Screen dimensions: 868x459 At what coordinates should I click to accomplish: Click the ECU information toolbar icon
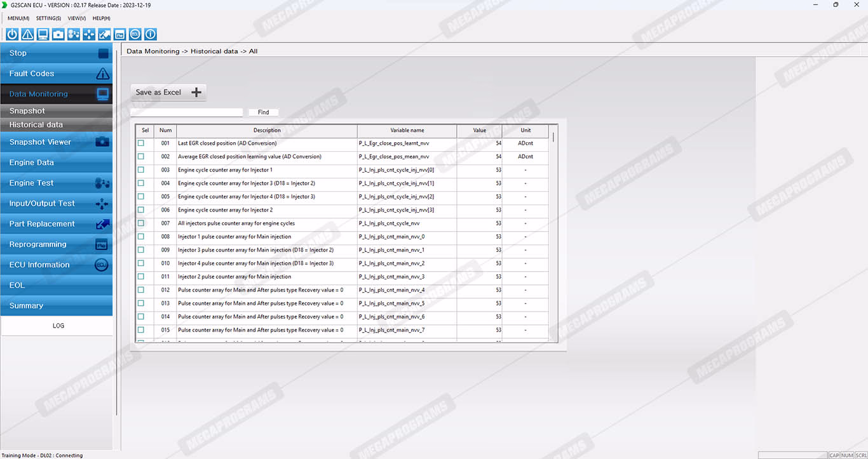tap(135, 34)
